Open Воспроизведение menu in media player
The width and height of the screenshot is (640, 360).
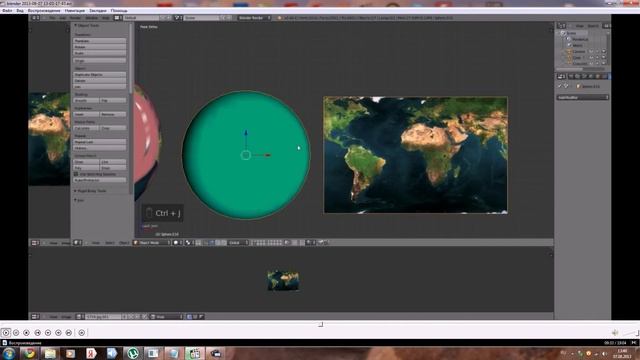tap(44, 11)
